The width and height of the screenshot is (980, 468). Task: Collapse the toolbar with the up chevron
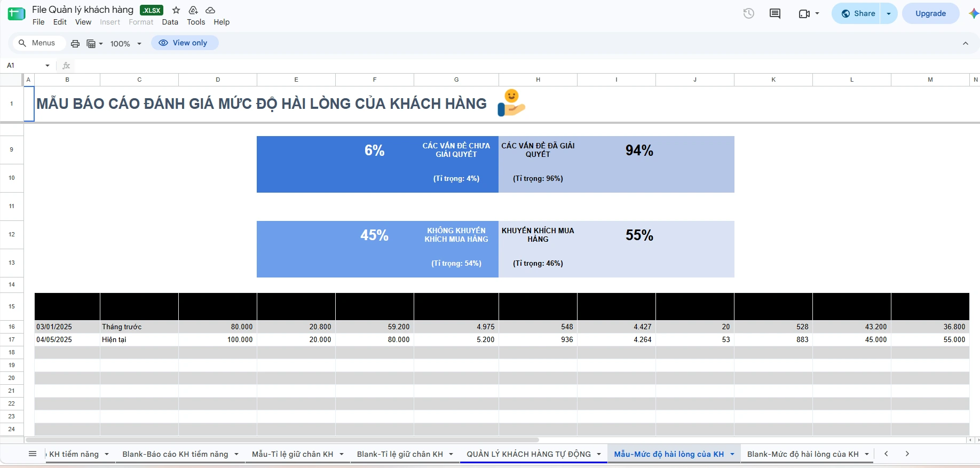966,43
